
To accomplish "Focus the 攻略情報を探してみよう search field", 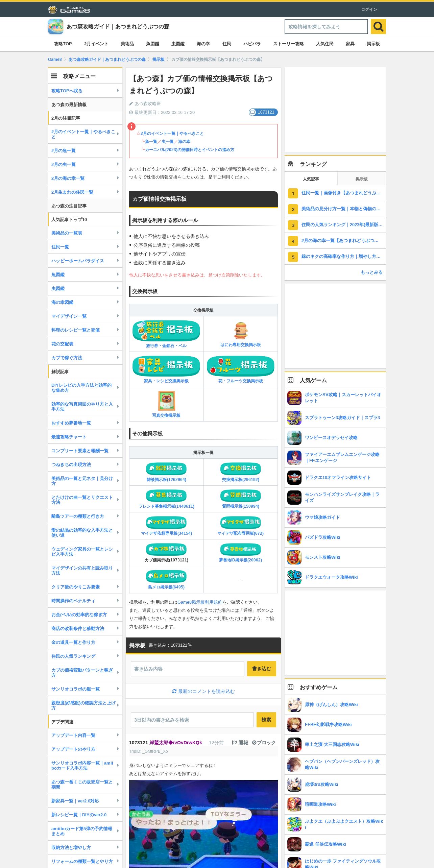I will click(x=326, y=26).
